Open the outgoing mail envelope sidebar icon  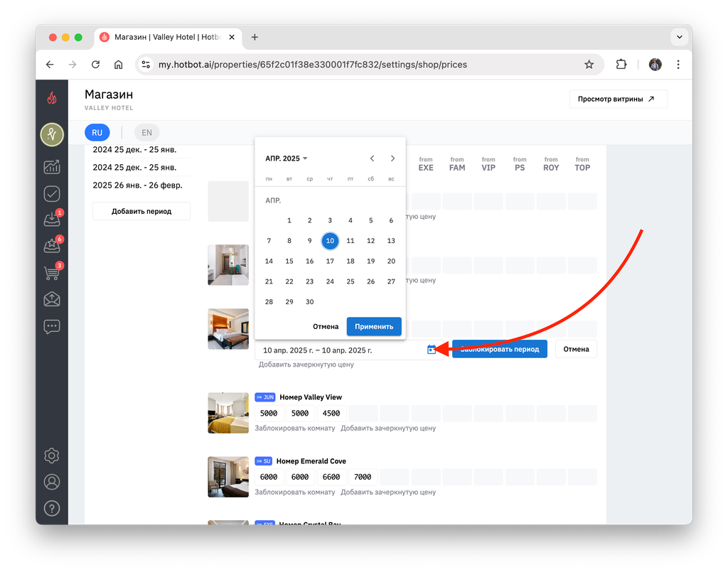[x=51, y=300]
